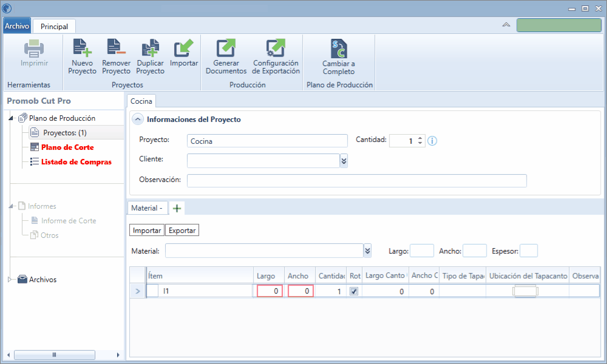The height and width of the screenshot is (364, 607).
Task: Add a new material tab with plus icon
Action: click(x=177, y=209)
